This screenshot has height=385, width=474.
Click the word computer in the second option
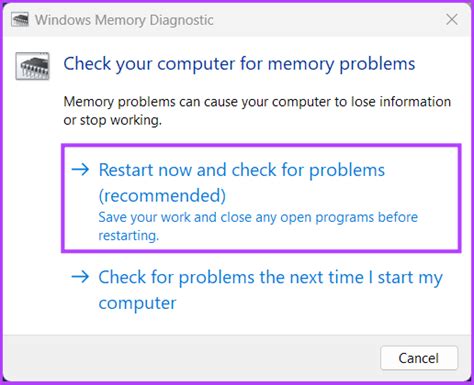pos(137,303)
